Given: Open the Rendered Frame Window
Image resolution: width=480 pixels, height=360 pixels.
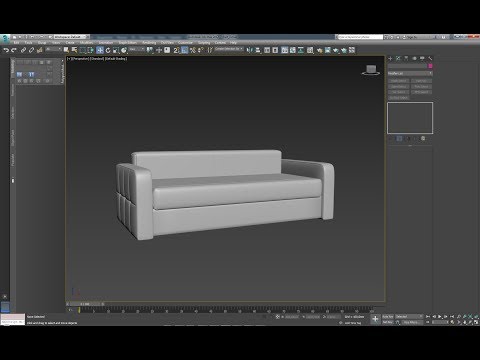Looking at the screenshot, I should click(x=327, y=50).
